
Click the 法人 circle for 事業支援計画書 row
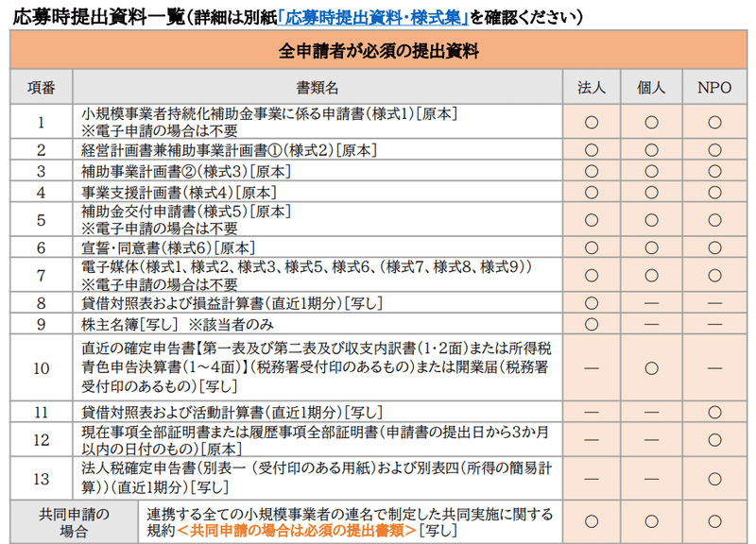(x=592, y=193)
